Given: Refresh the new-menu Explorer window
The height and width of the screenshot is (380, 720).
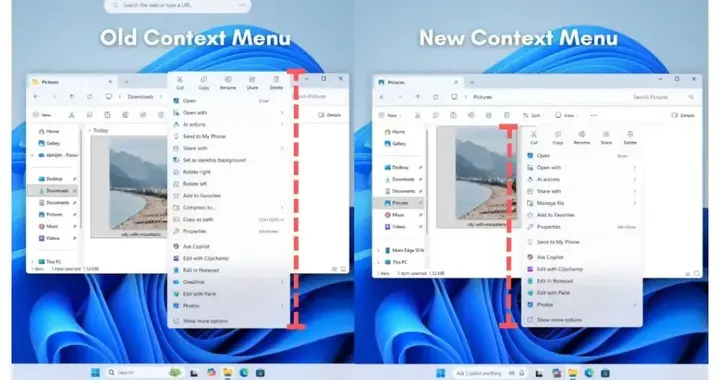Looking at the screenshot, I should pos(435,97).
